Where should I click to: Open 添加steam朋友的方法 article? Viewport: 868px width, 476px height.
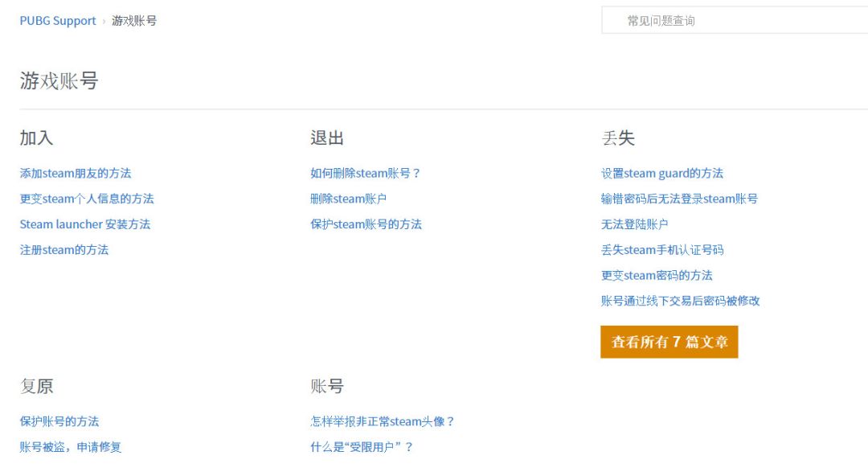pos(76,173)
